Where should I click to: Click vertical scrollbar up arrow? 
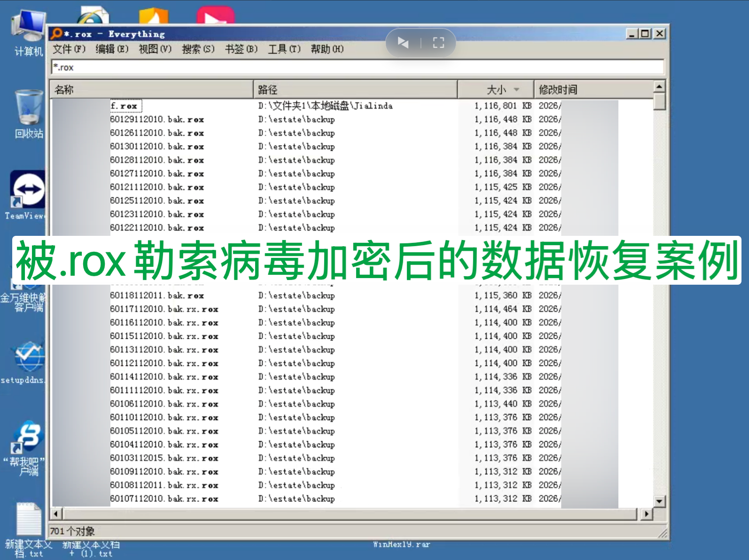tap(659, 87)
